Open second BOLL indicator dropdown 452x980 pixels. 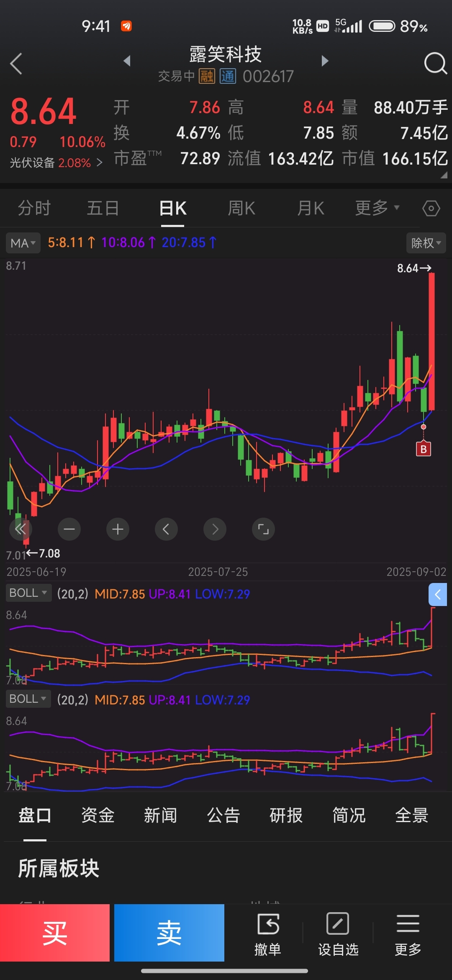(x=28, y=699)
